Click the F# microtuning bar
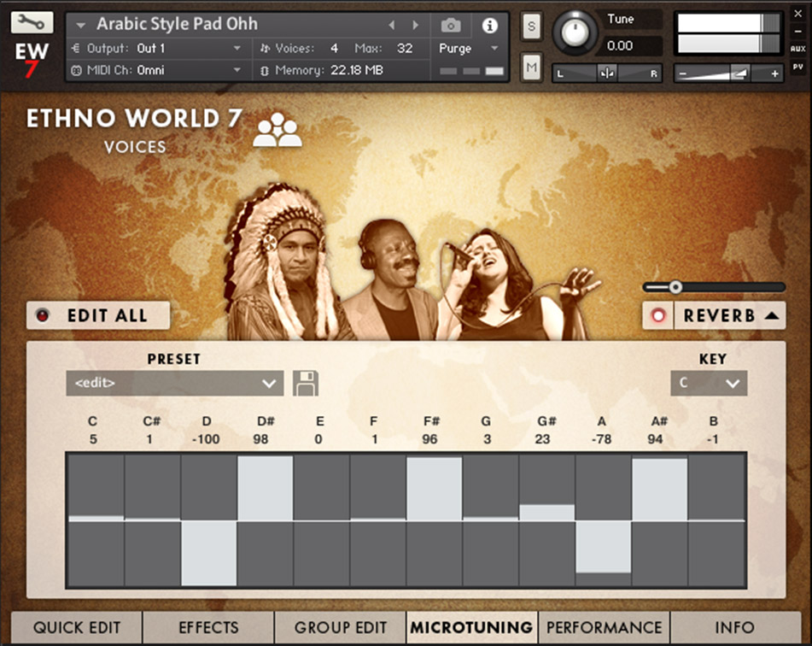 (435, 520)
